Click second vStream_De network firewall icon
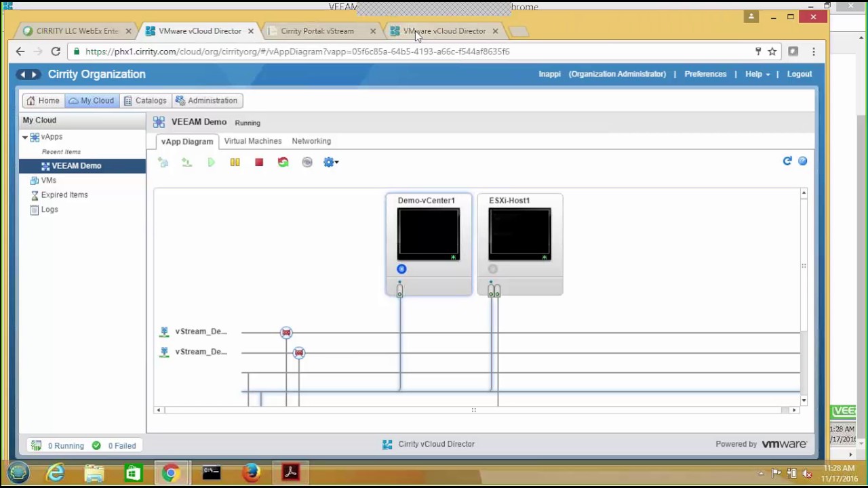868x488 pixels. click(x=299, y=352)
